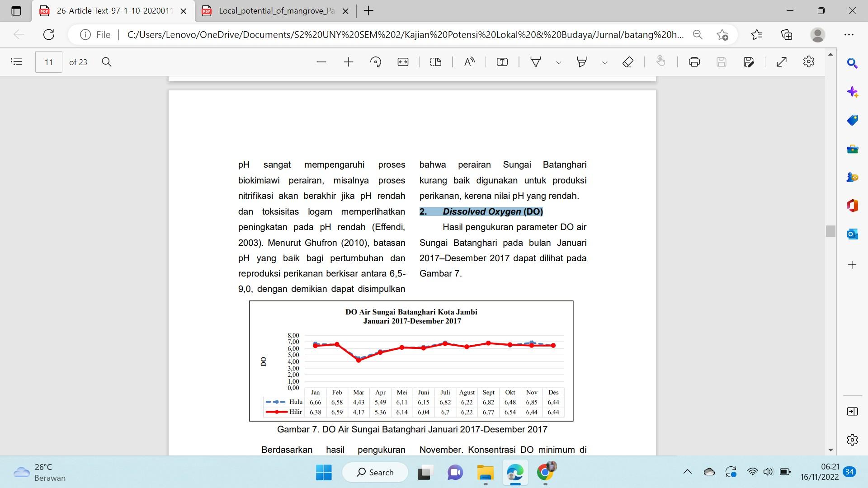The width and height of the screenshot is (868, 488).
Task: Open Microsoft 365 in sidebar
Action: coord(852,206)
